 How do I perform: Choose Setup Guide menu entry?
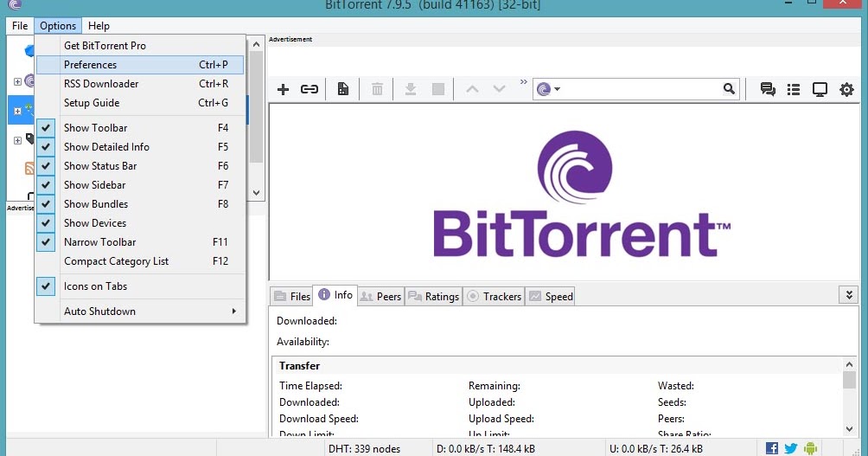(141, 103)
